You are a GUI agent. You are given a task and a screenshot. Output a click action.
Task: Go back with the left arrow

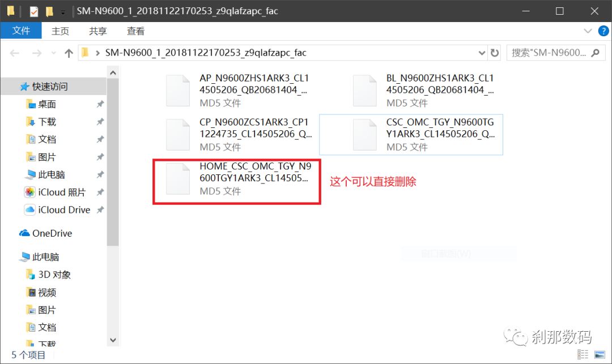click(14, 53)
